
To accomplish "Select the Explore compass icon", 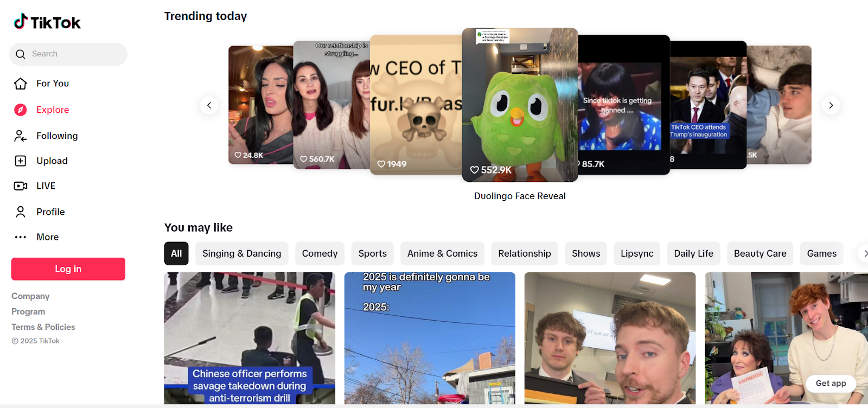I will click(21, 110).
